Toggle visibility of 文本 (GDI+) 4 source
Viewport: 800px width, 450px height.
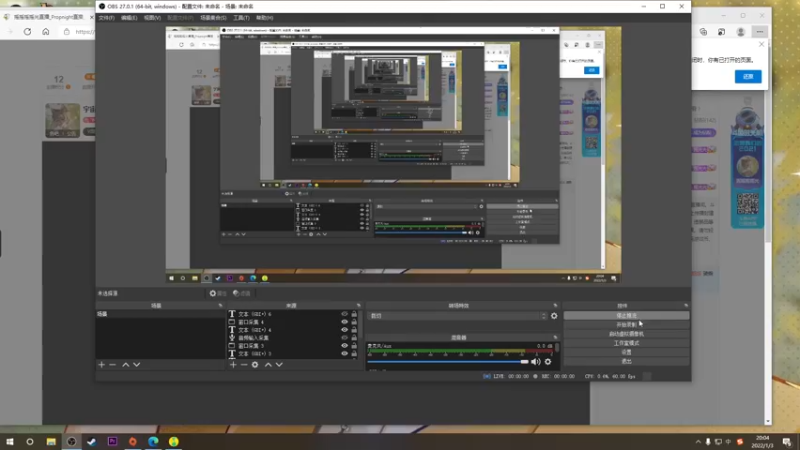[344, 330]
